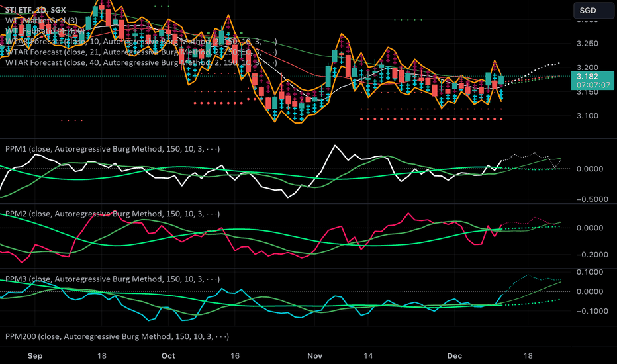Click the Dec label on time axis
617x364 pixels.
pyautogui.click(x=455, y=356)
